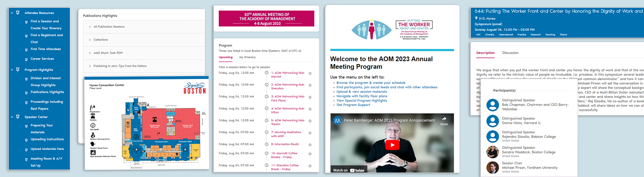Image resolution: width=644 pixels, height=177 pixels.
Task: Open session 1: AOM Networking Hub-Marriot
Action: [288, 75]
